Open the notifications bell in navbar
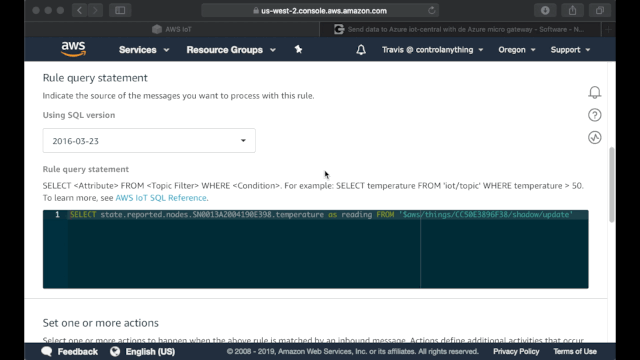640x360 pixels. (x=361, y=50)
